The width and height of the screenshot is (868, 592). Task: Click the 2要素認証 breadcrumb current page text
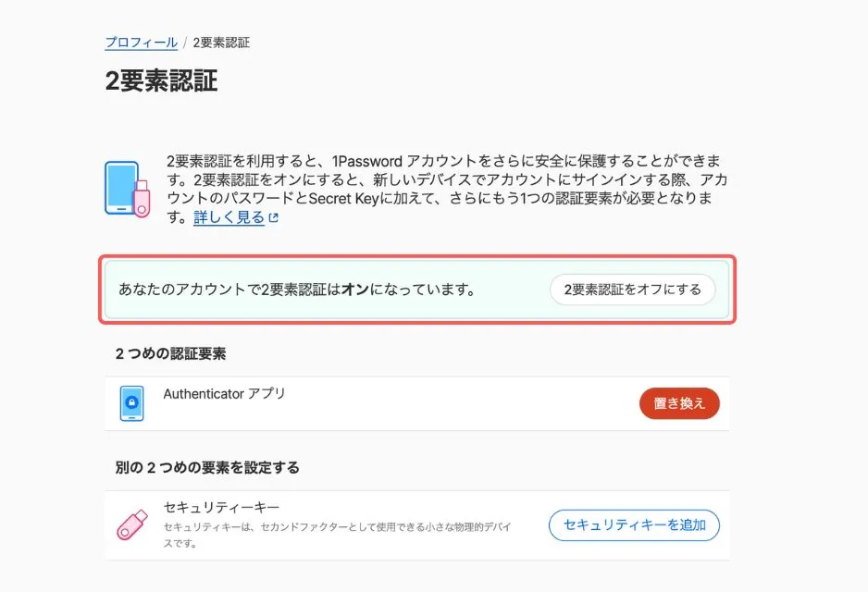pyautogui.click(x=221, y=43)
